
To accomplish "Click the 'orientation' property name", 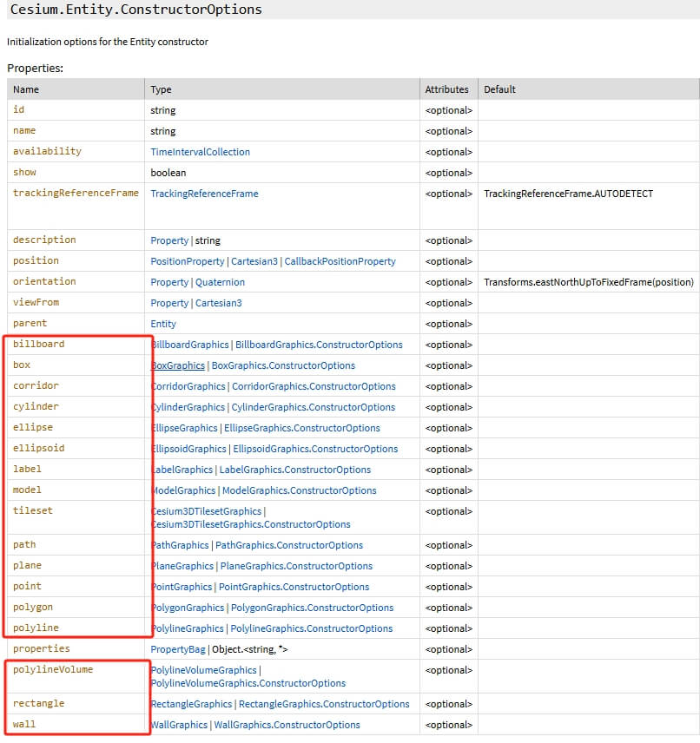I will pos(44,281).
